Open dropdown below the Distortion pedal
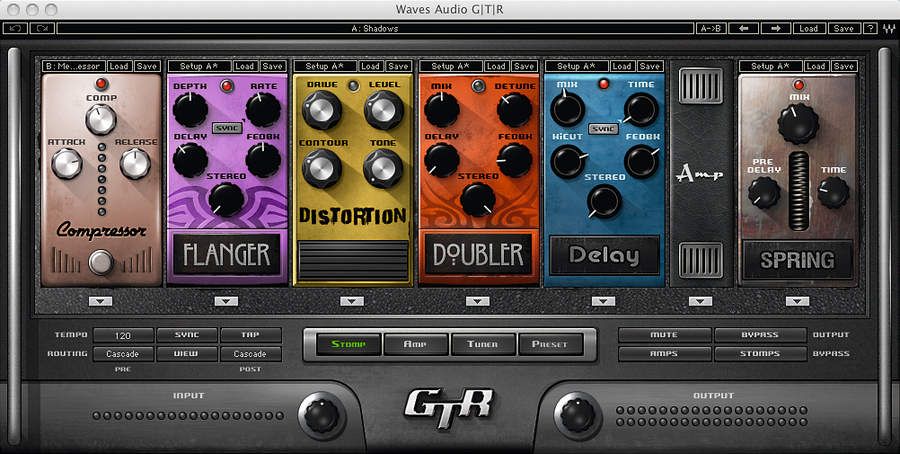The image size is (900, 454). coord(352,301)
